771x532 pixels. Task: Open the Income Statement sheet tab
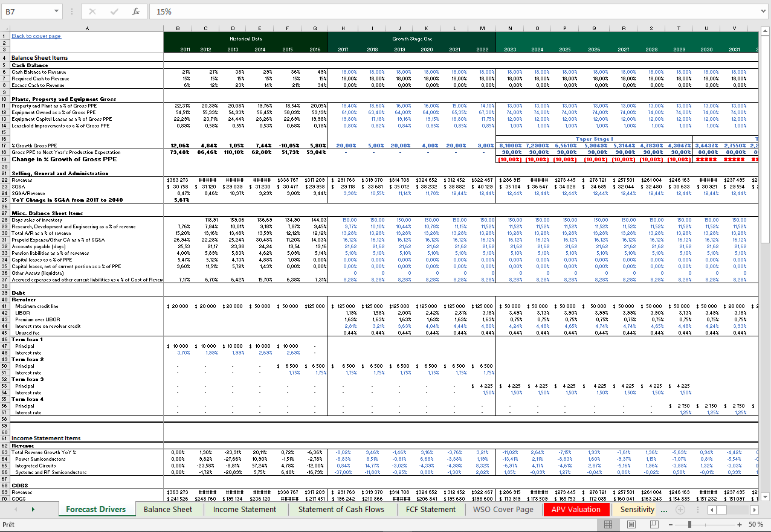tap(245, 509)
